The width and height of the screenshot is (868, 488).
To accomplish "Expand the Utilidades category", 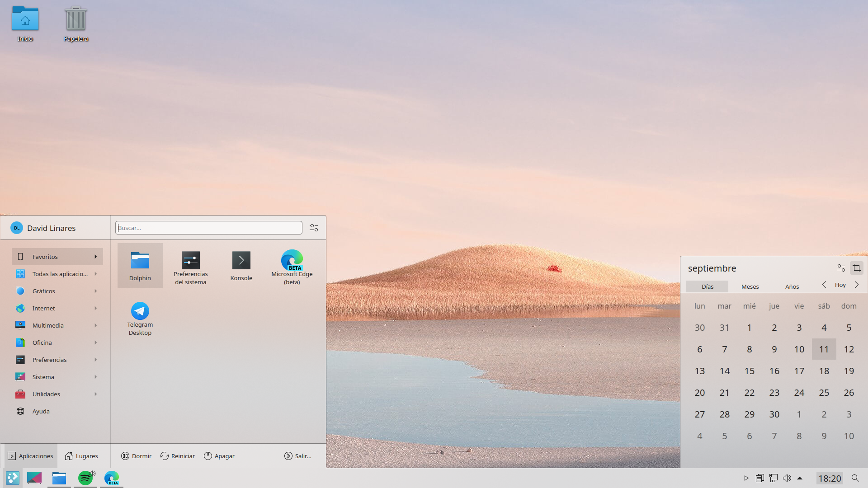I will tap(57, 394).
